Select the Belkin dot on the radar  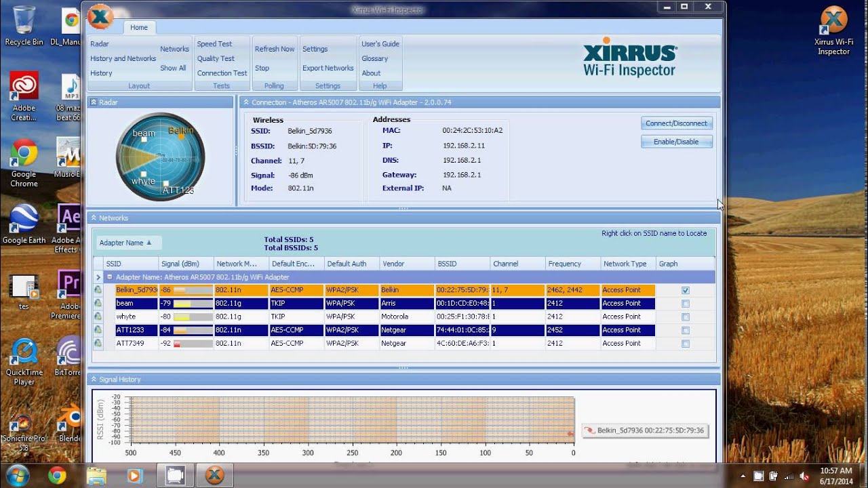tap(182, 137)
